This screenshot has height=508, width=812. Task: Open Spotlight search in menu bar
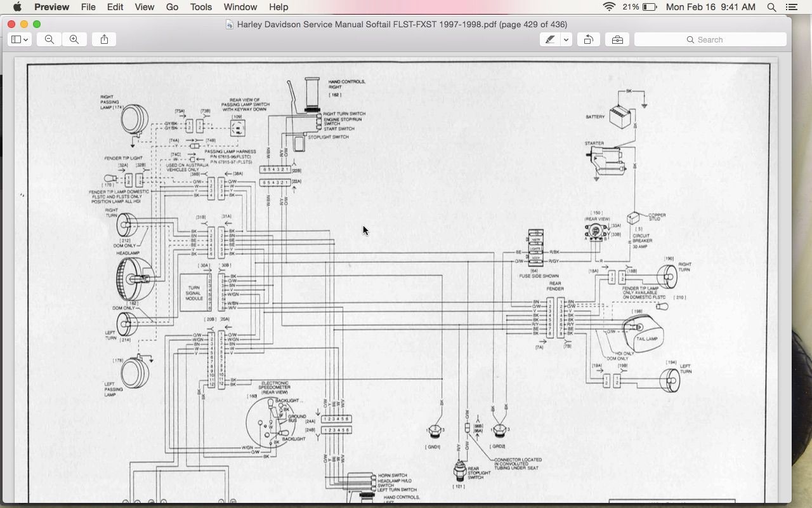tap(771, 7)
